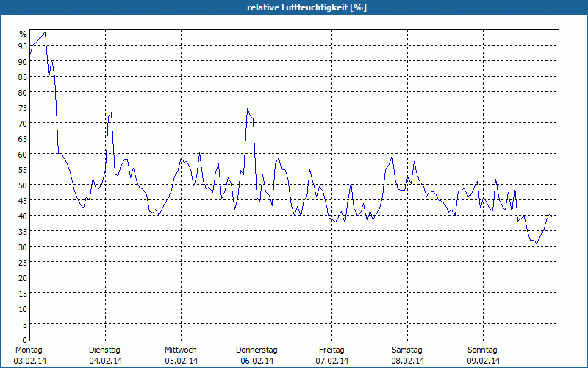Select the 'Donnerstag' day label

[257, 350]
